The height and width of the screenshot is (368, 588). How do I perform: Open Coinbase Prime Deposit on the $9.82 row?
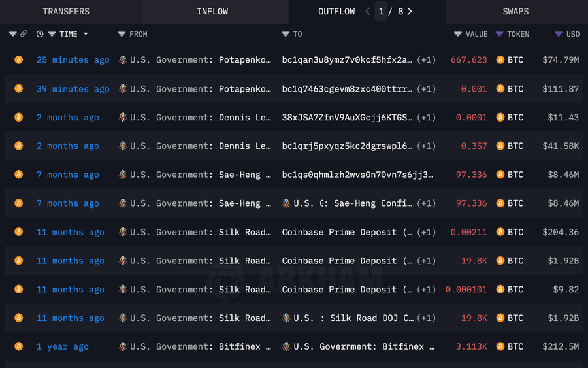coord(347,290)
